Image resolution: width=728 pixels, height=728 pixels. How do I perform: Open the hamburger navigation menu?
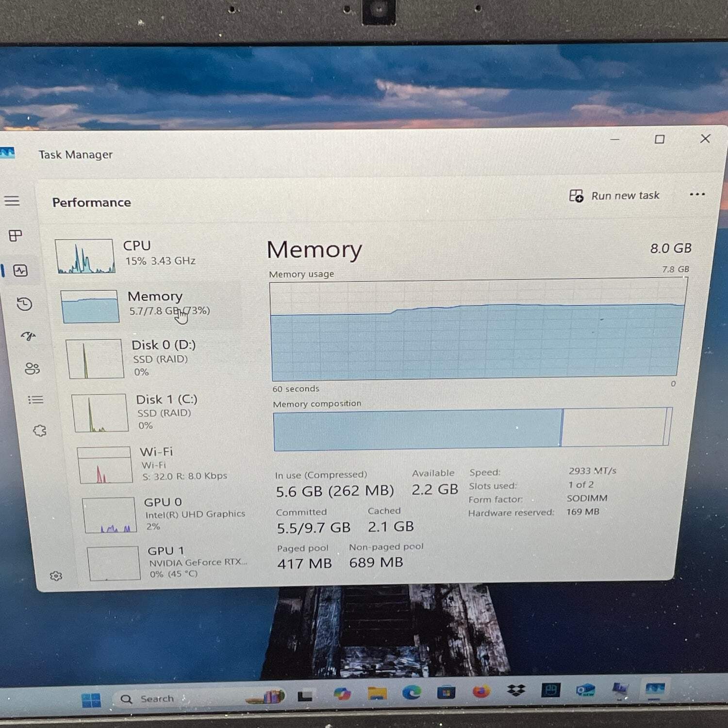point(12,200)
